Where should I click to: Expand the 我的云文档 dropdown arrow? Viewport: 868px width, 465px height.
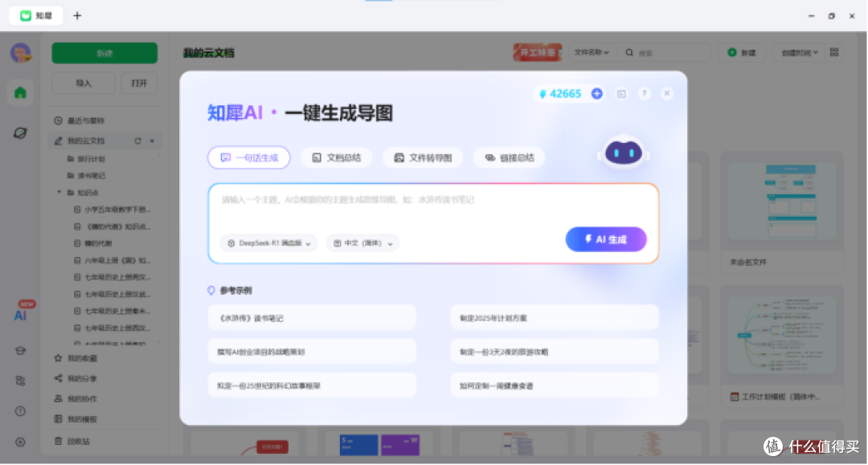point(152,141)
